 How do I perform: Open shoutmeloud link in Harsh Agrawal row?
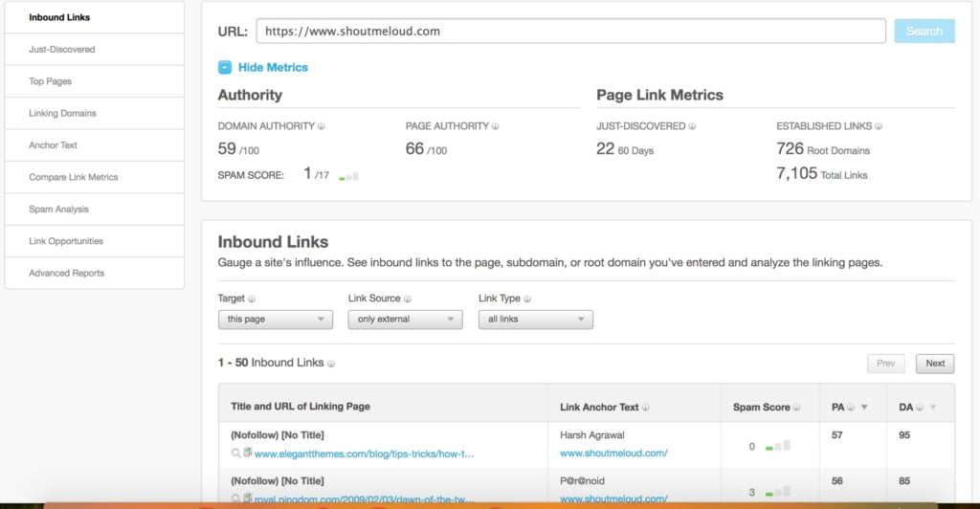pos(613,453)
